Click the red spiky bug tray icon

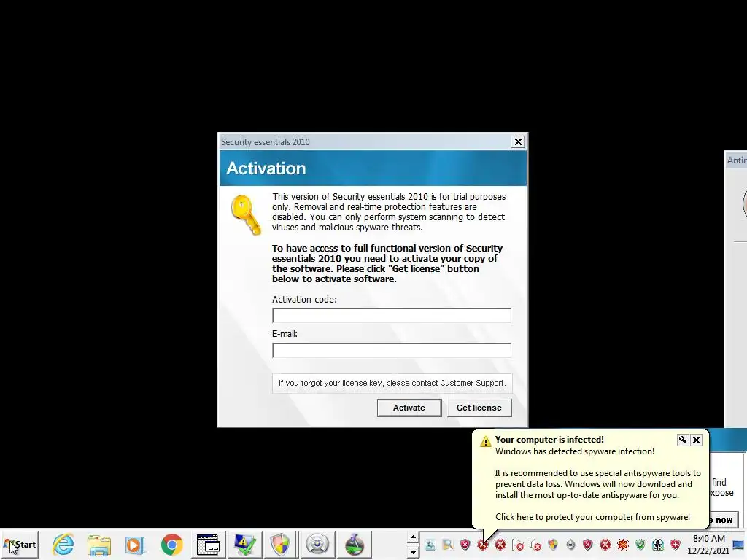(x=623, y=544)
